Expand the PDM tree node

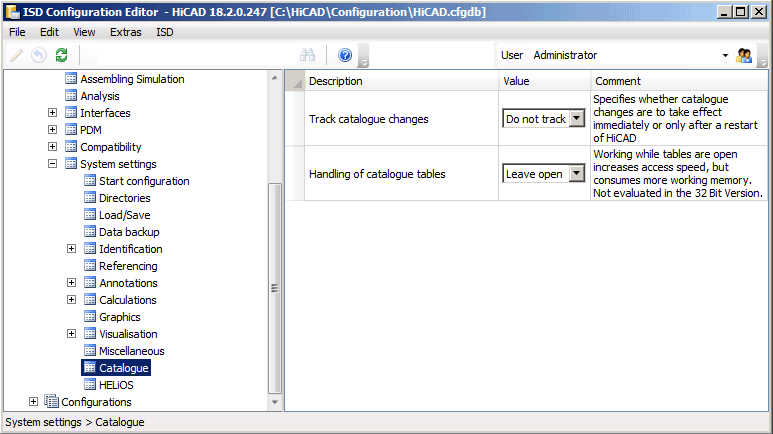(52, 130)
